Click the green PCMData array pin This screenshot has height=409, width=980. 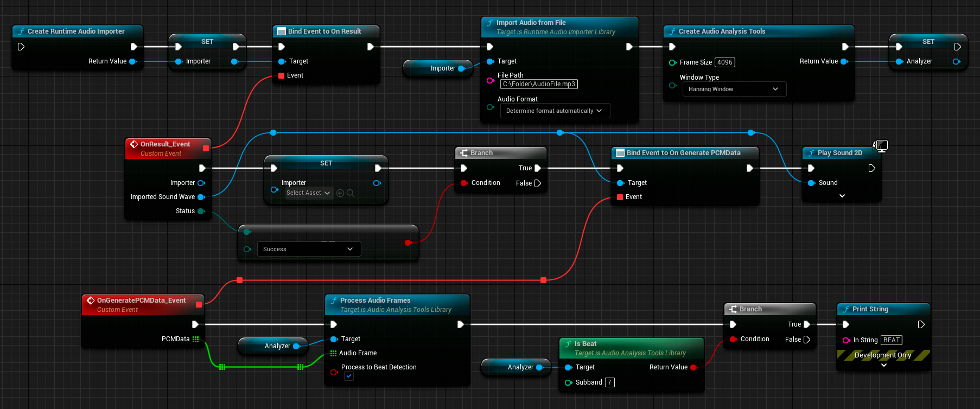tap(196, 339)
